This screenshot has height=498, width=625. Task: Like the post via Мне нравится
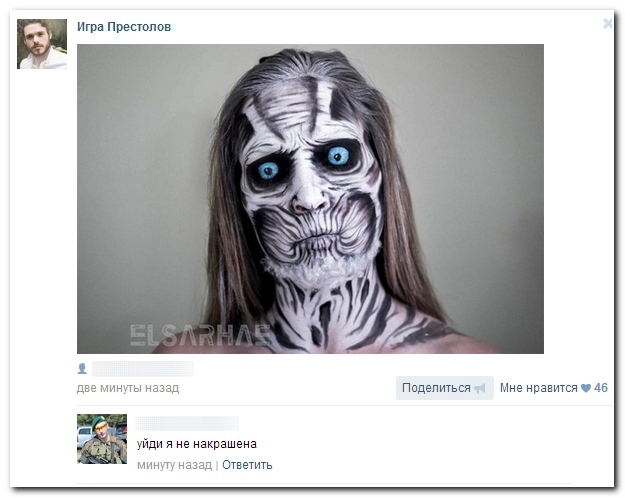click(x=539, y=388)
